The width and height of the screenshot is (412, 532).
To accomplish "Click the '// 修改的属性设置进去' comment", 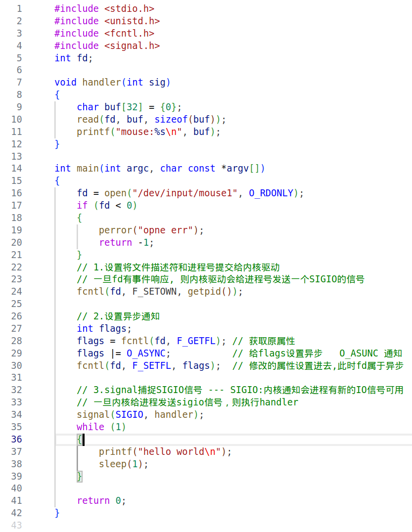I will coord(318,366).
